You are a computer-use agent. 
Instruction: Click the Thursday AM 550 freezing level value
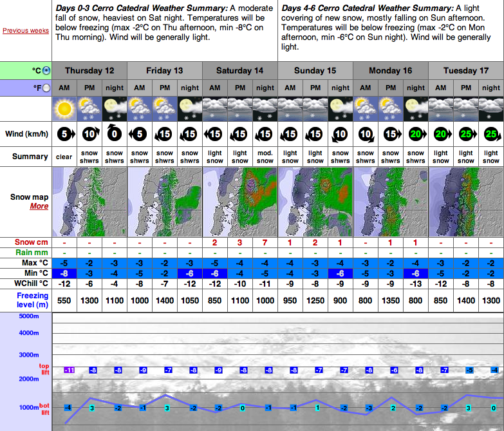coord(64,300)
